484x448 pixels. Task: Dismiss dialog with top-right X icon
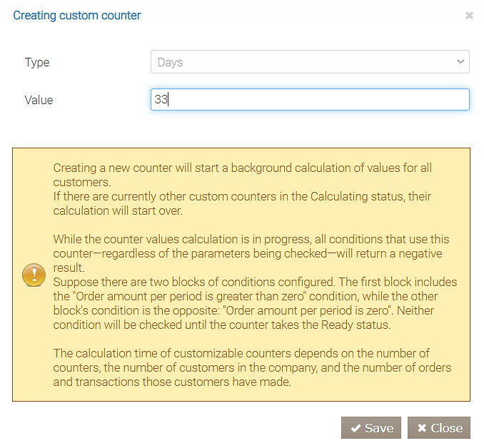pos(469,15)
